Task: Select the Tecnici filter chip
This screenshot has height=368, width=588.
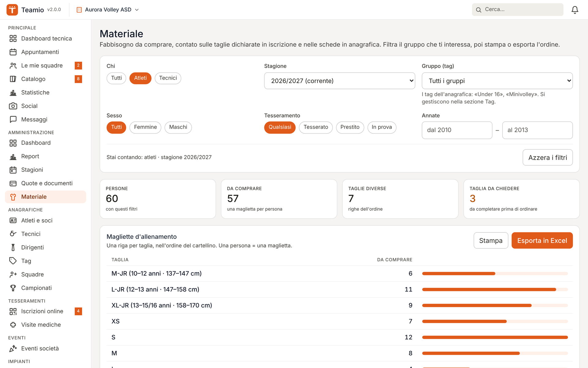Action: click(168, 78)
